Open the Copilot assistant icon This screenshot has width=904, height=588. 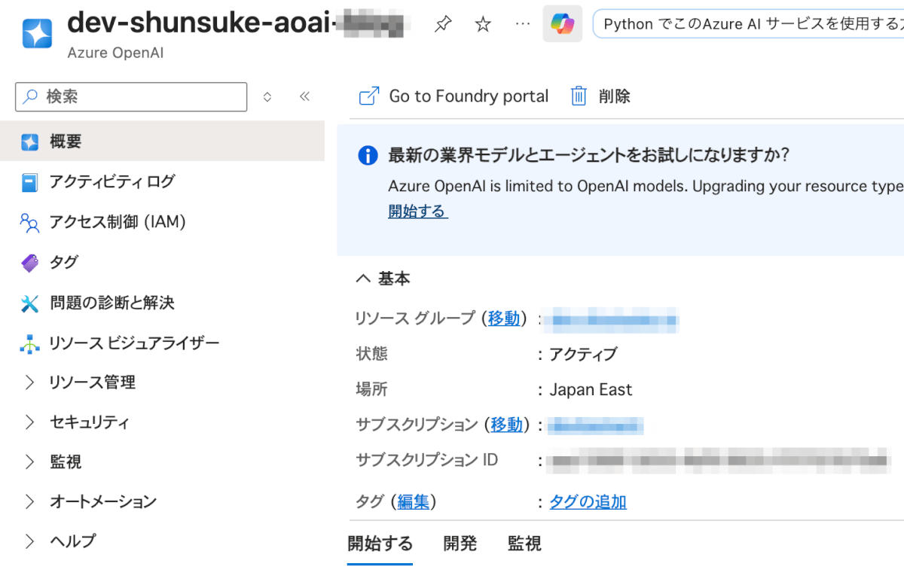(562, 24)
